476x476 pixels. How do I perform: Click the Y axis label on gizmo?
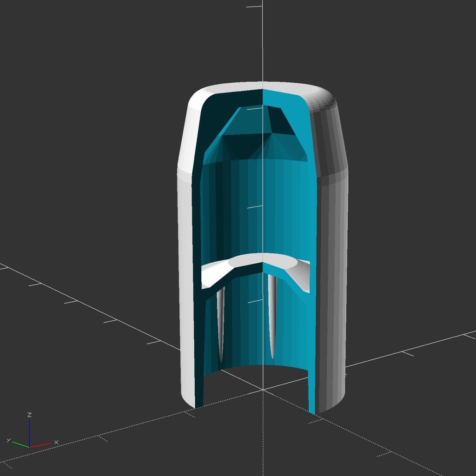click(9, 440)
